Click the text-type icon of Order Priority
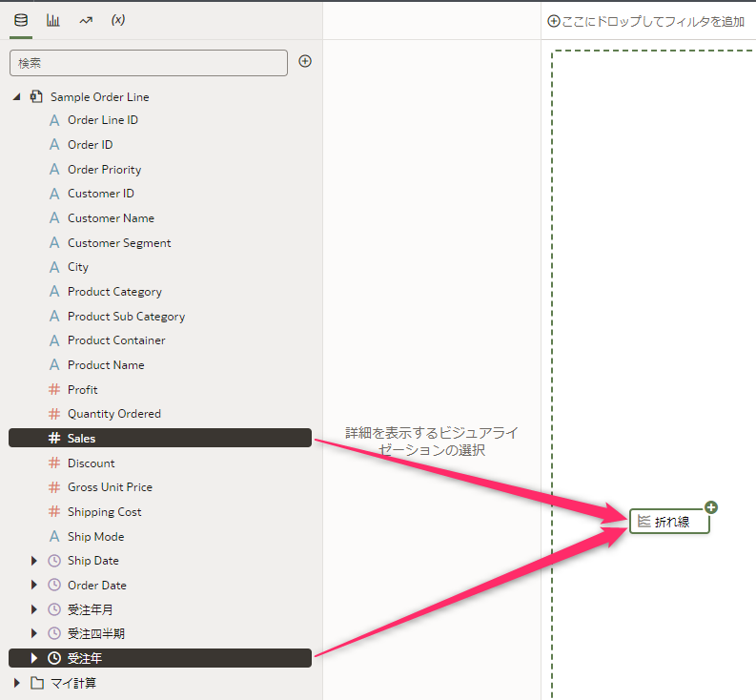 tap(54, 170)
